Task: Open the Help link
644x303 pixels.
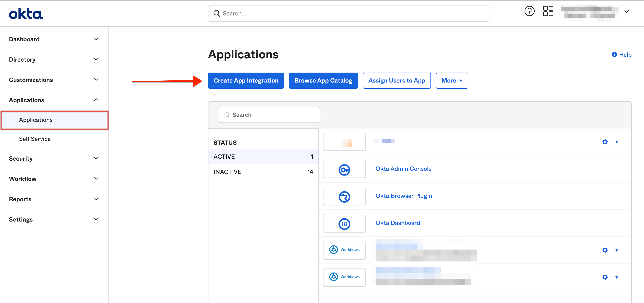Action: pos(625,55)
